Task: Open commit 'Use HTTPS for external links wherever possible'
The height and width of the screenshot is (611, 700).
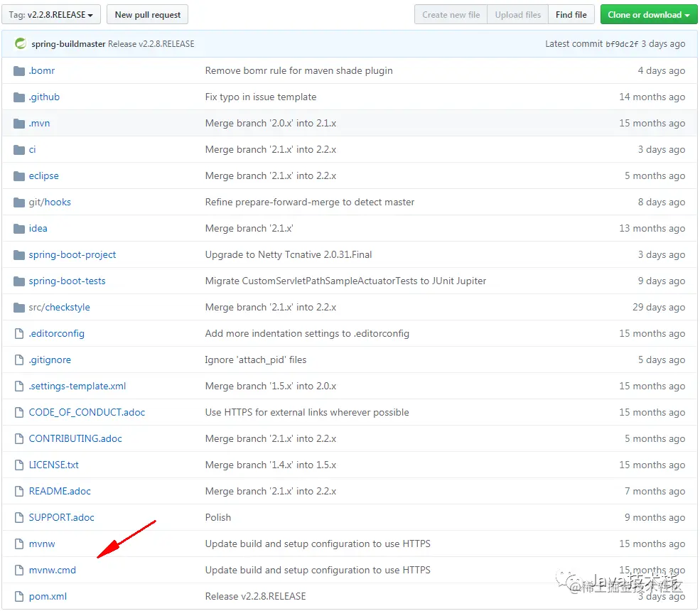Action: point(307,413)
